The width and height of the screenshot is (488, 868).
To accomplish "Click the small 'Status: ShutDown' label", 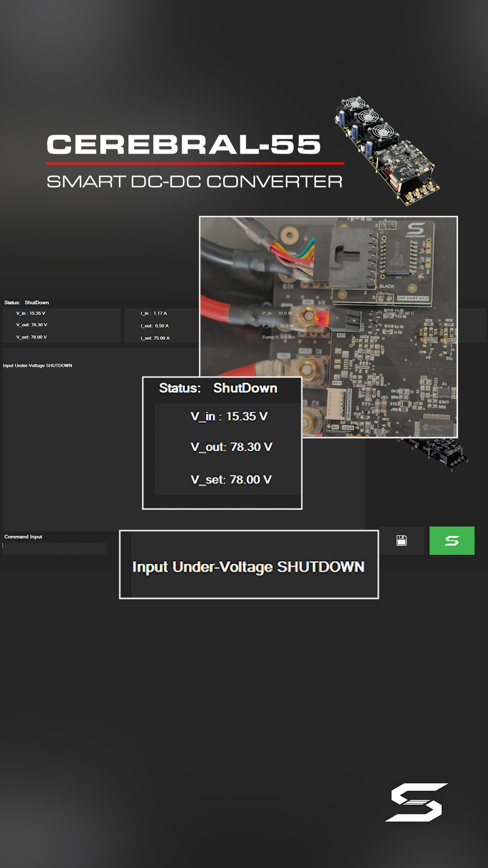I will [x=27, y=302].
